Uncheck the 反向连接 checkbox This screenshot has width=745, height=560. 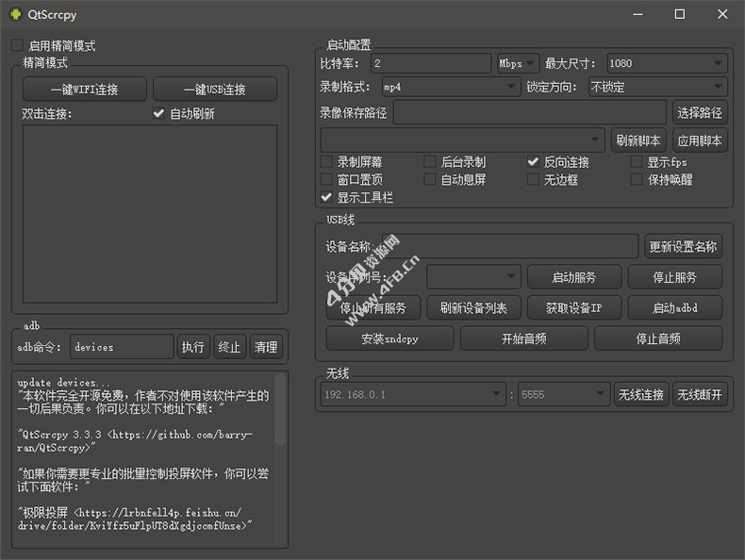click(x=533, y=162)
